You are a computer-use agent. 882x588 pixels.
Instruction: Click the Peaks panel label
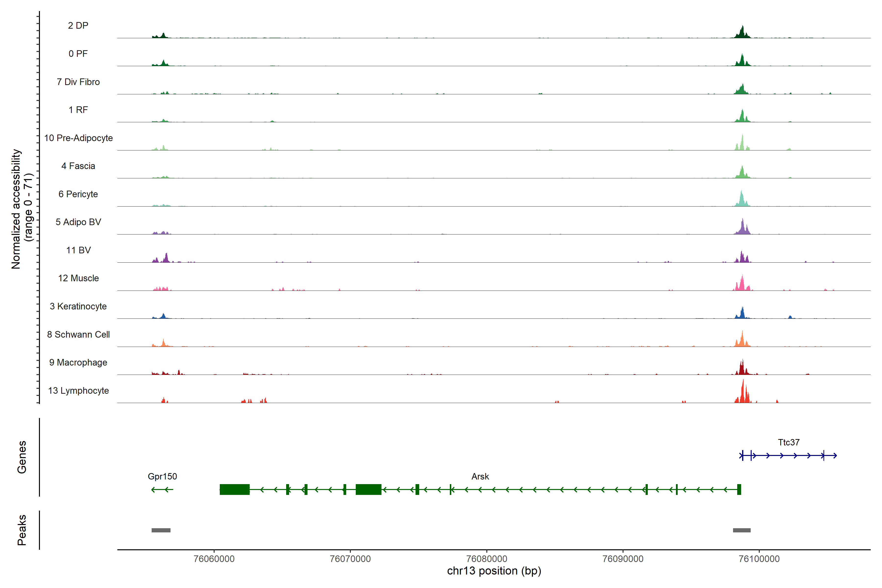pos(22,529)
